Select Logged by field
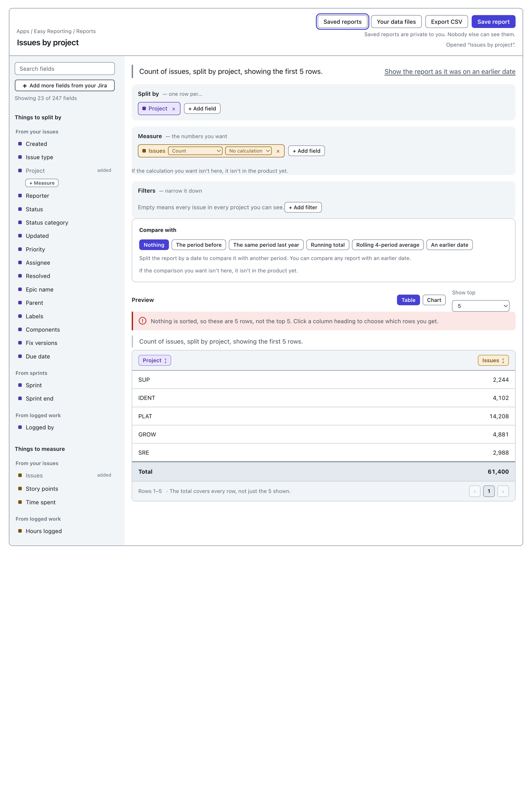This screenshot has width=532, height=798. (65, 428)
